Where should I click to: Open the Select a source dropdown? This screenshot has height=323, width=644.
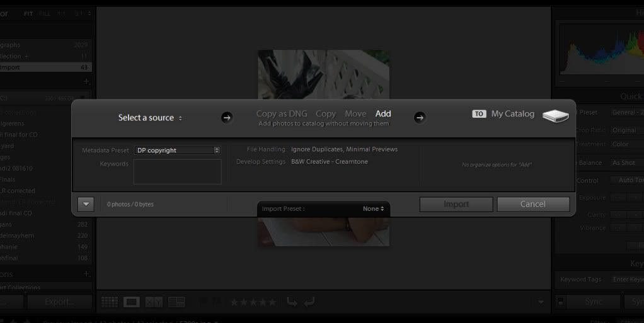click(x=150, y=118)
